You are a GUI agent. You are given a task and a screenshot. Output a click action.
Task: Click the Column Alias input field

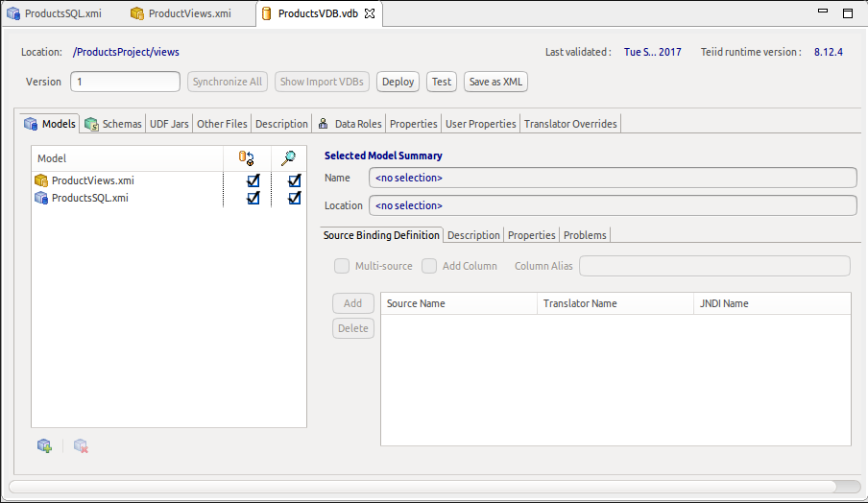click(714, 266)
